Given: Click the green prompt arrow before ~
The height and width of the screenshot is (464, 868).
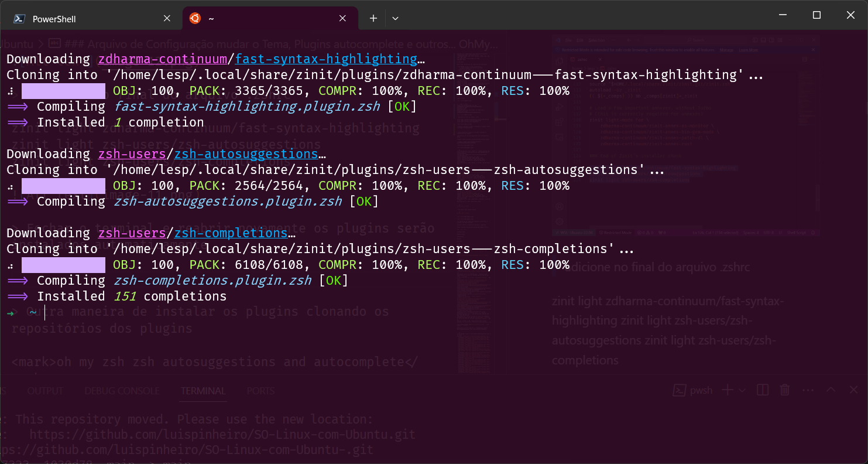Looking at the screenshot, I should click(10, 313).
